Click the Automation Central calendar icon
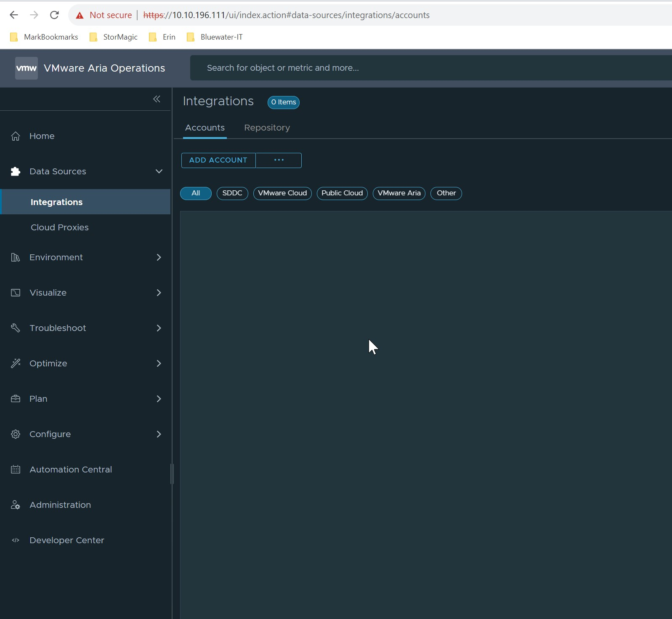The height and width of the screenshot is (619, 672). pyautogui.click(x=16, y=470)
